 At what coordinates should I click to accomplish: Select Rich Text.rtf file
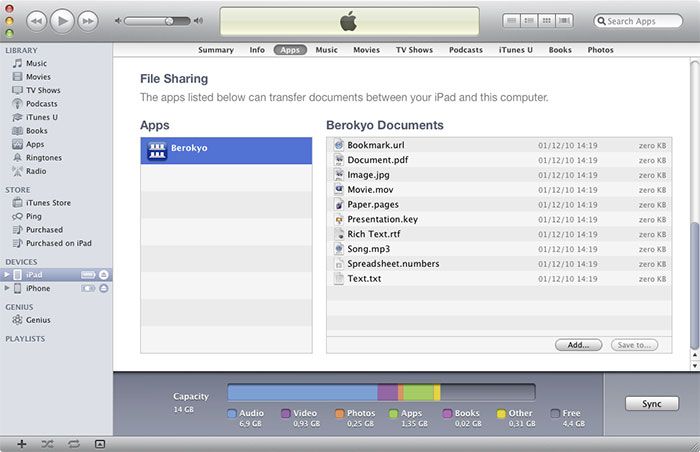[499, 234]
